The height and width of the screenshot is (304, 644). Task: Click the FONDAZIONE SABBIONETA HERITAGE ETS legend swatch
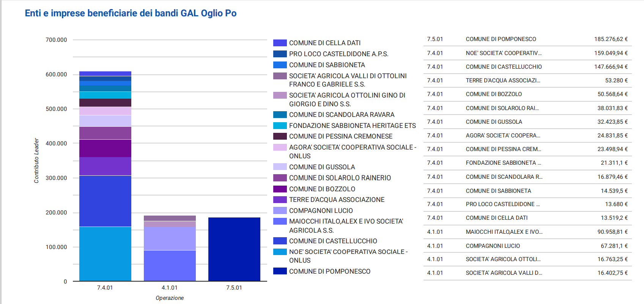[280, 126]
